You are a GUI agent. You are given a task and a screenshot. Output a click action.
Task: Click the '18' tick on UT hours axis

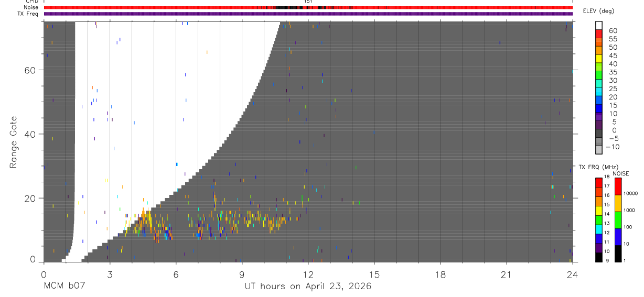[x=441, y=274]
